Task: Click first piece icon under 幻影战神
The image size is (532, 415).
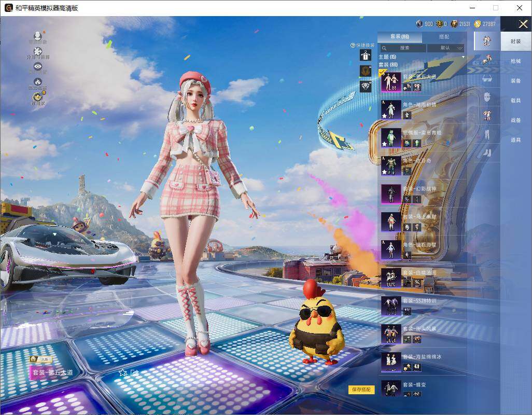Action: [x=407, y=200]
